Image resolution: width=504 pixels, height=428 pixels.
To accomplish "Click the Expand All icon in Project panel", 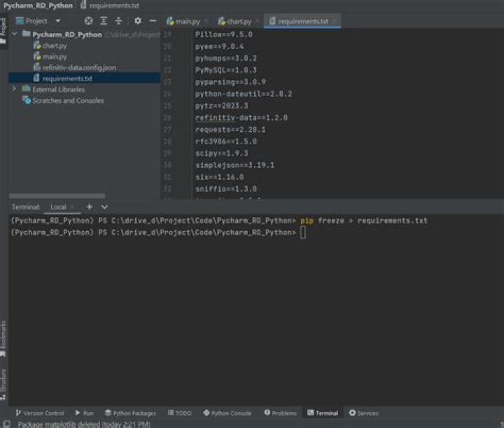I will (x=104, y=21).
